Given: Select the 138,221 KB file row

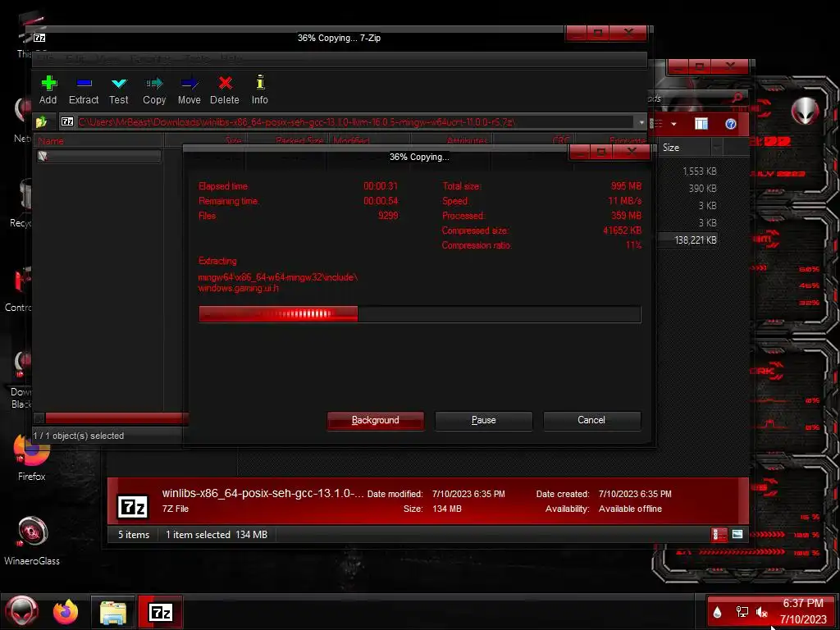Looking at the screenshot, I should (688, 240).
